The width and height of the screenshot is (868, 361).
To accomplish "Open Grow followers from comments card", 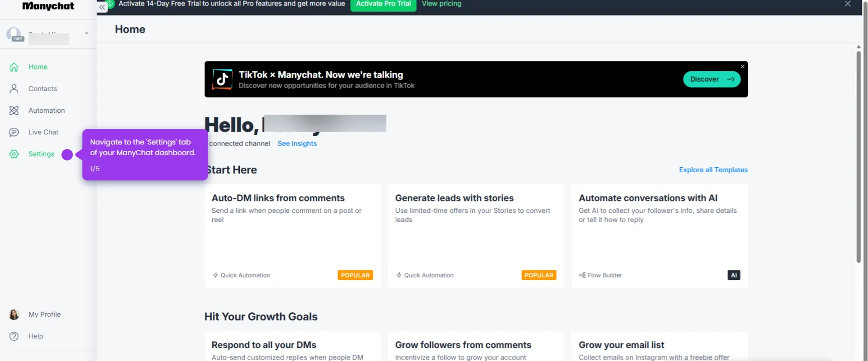I will click(x=476, y=346).
